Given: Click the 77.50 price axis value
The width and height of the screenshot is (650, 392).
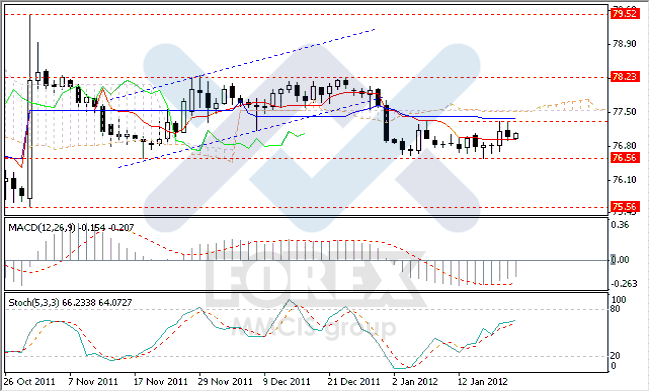Looking at the screenshot, I should coord(624,112).
